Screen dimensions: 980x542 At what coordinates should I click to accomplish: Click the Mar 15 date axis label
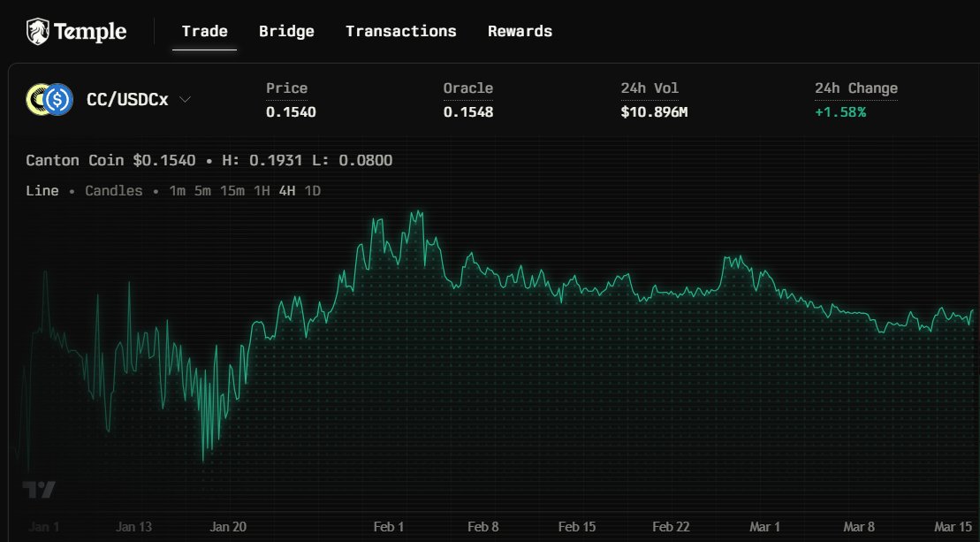[x=953, y=526]
